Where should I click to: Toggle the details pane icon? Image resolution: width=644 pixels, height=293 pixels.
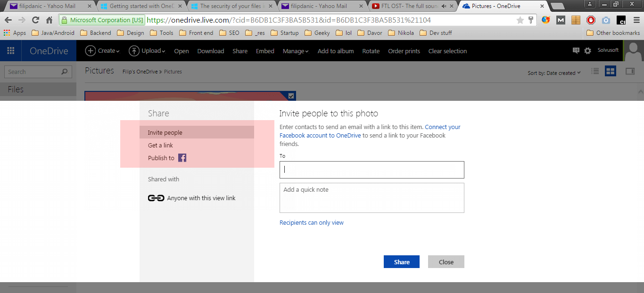point(630,71)
